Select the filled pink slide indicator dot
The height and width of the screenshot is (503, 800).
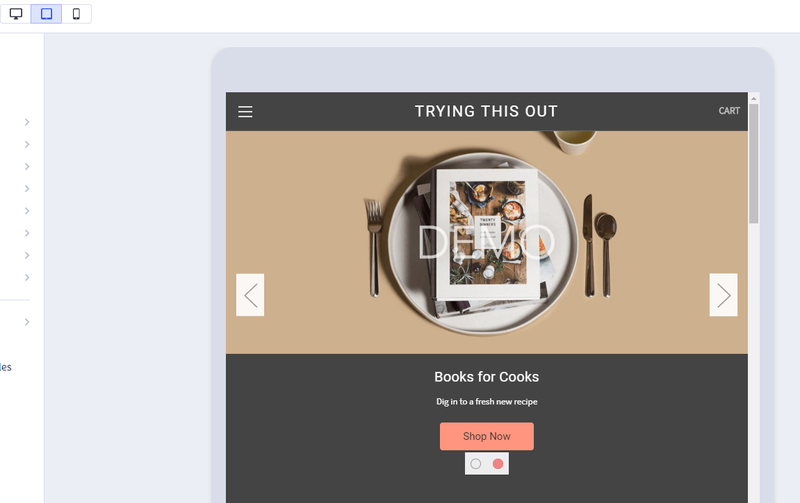point(498,464)
